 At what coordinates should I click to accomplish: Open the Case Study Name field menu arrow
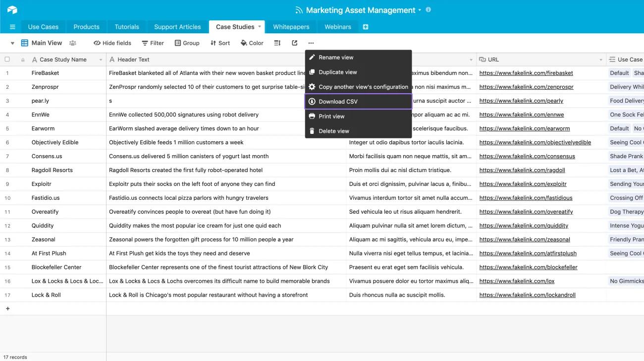[101, 59]
